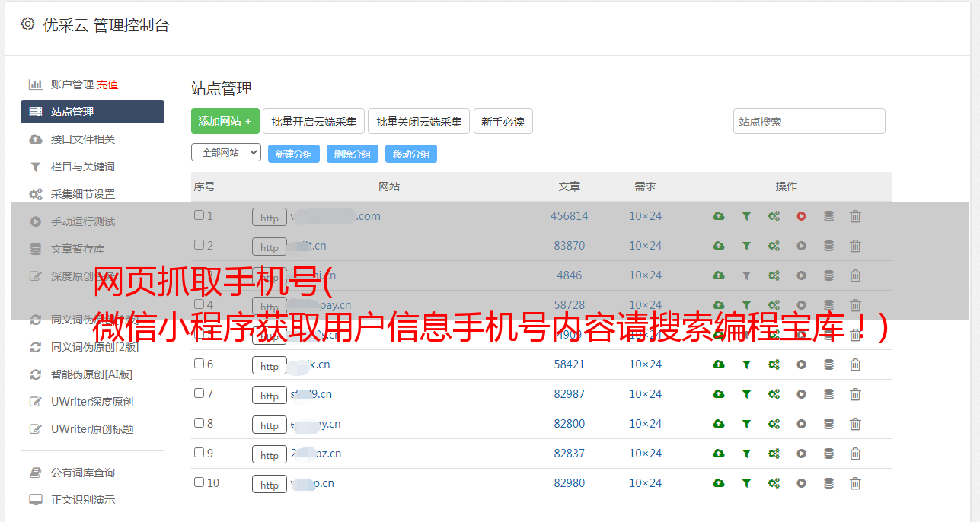
Task: Open UWriter深度原创 in sidebar
Action: click(91, 402)
